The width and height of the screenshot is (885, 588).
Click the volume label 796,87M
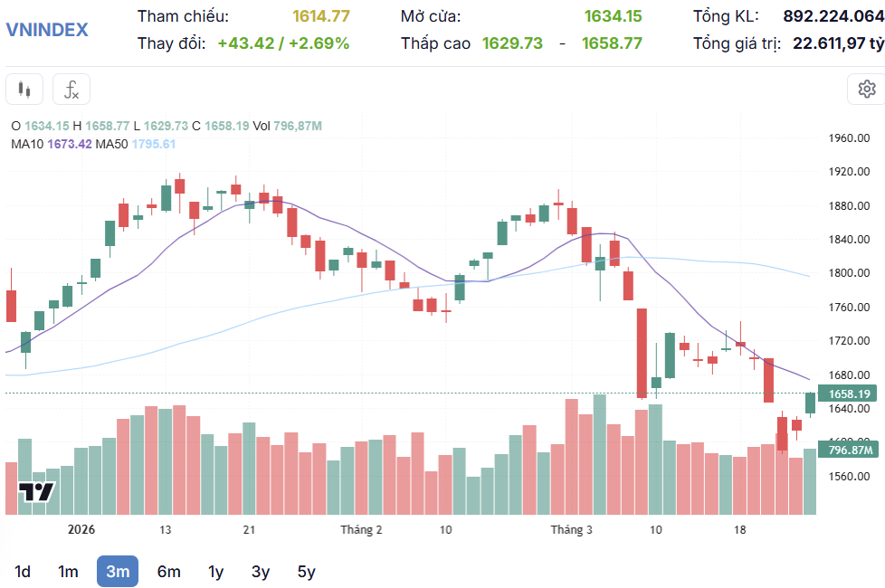pyautogui.click(x=852, y=449)
